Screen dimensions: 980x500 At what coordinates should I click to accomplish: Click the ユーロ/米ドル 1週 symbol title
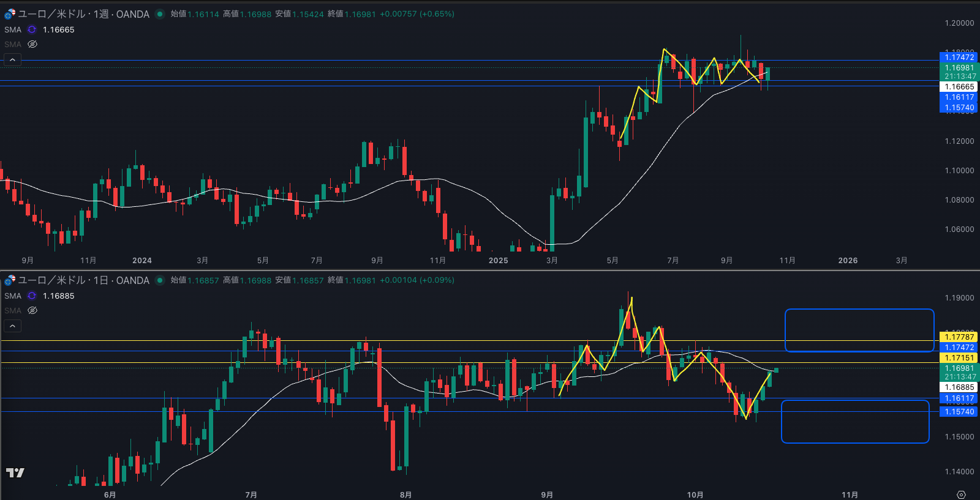point(83,14)
